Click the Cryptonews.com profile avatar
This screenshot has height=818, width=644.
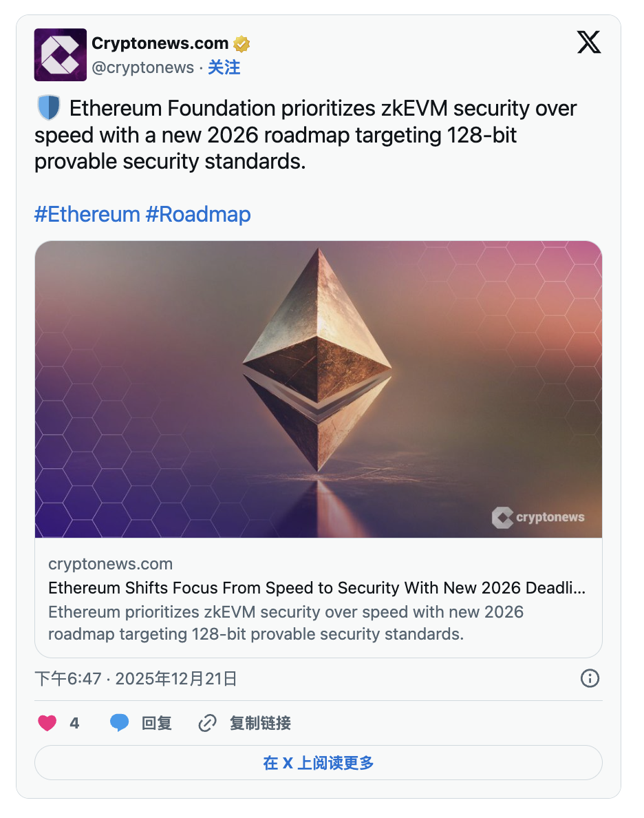click(x=61, y=55)
